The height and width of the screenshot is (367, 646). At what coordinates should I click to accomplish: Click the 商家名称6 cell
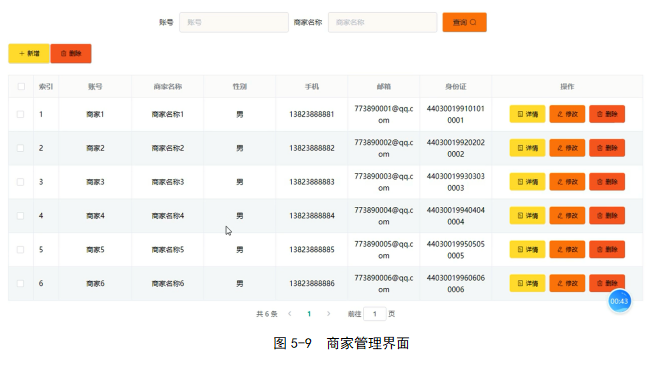click(167, 283)
